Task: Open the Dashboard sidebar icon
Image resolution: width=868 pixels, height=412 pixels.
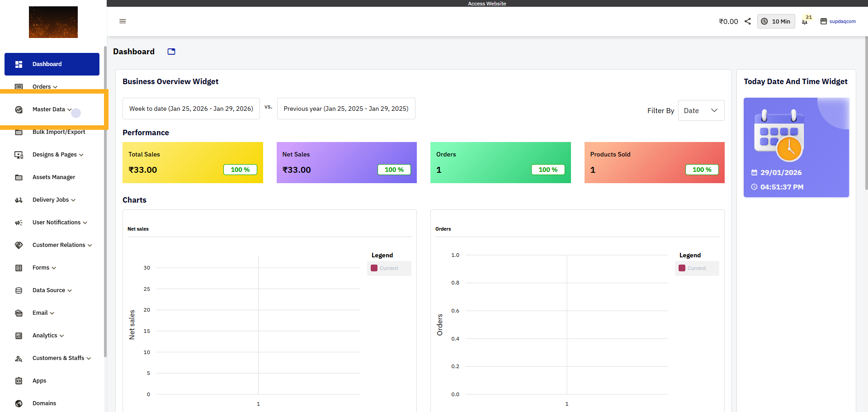Action: pyautogui.click(x=19, y=64)
